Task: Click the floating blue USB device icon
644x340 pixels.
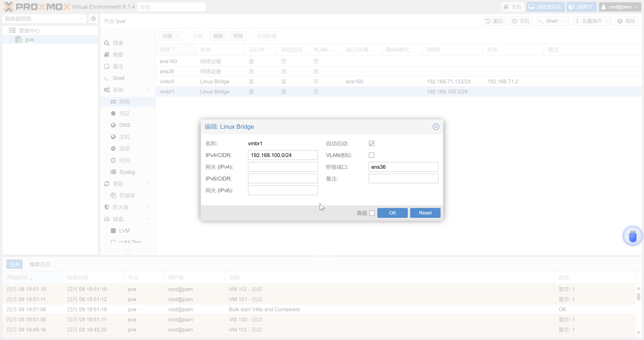Action: pyautogui.click(x=632, y=236)
